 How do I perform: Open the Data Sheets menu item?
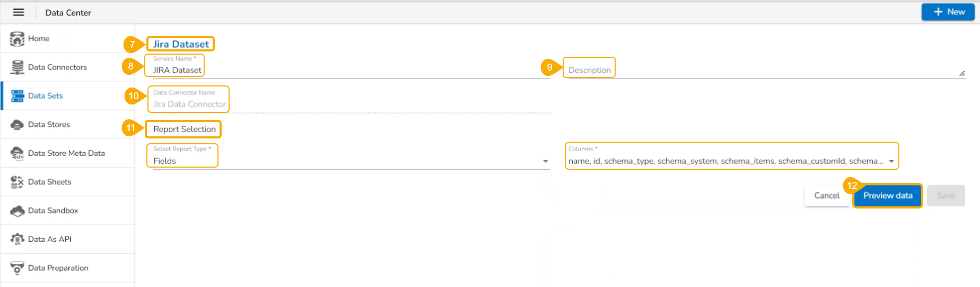coord(49,182)
